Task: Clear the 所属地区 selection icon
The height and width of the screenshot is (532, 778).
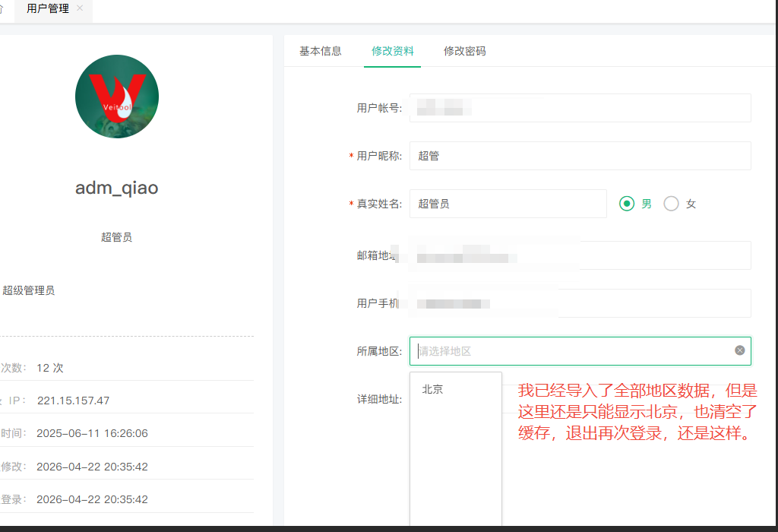Action: tap(739, 350)
